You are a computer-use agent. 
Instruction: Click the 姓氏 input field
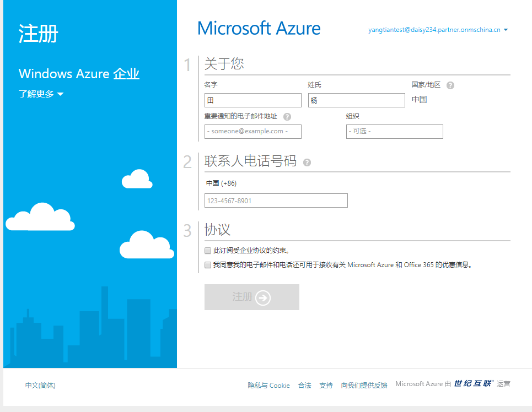(x=356, y=100)
